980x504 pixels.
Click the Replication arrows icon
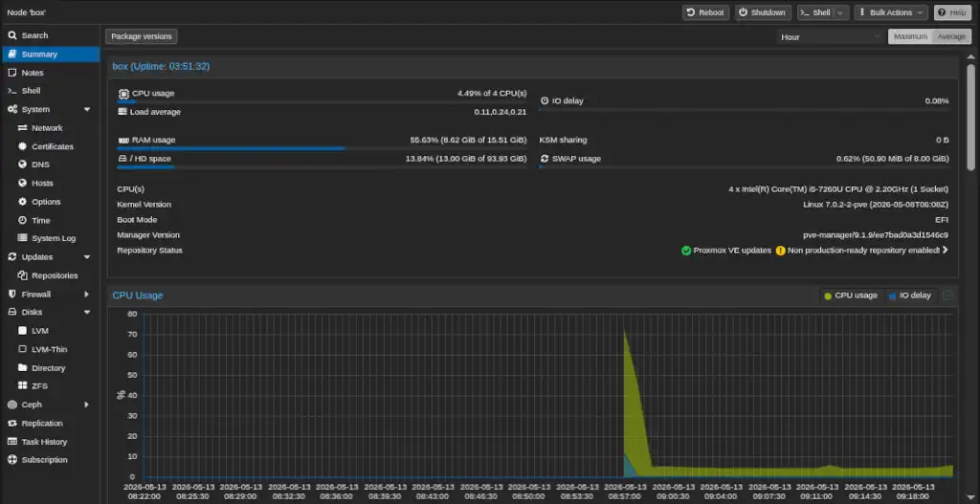11,423
